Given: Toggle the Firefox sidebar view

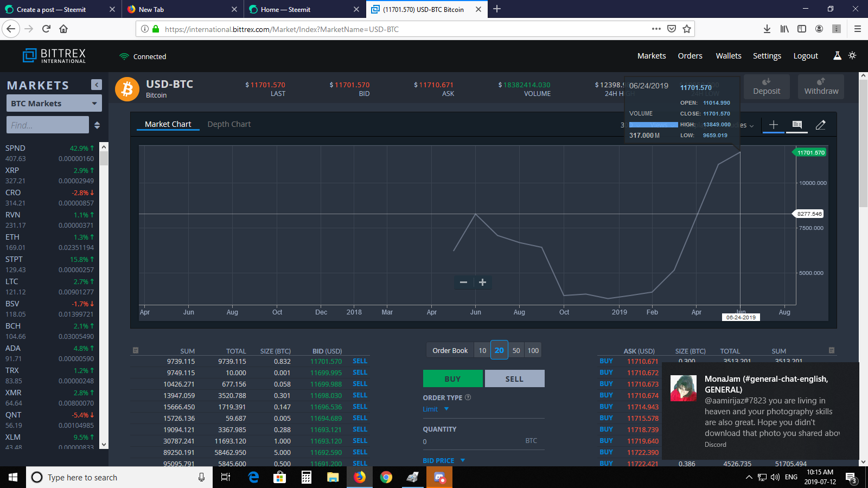Looking at the screenshot, I should point(802,29).
